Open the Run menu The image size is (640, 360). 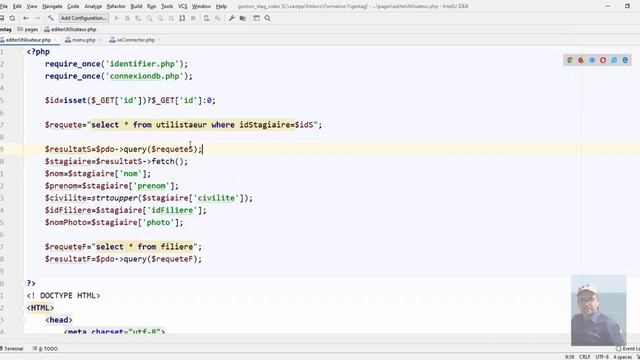(151, 6)
